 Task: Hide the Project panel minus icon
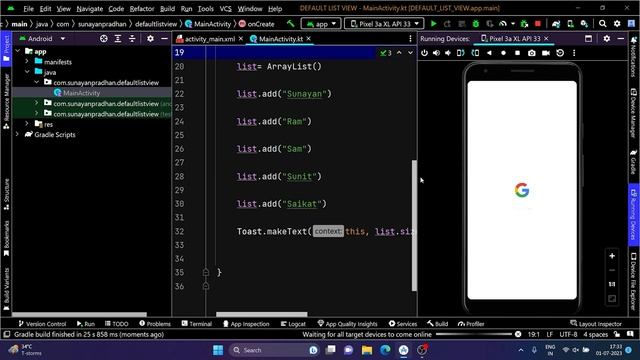coord(164,39)
